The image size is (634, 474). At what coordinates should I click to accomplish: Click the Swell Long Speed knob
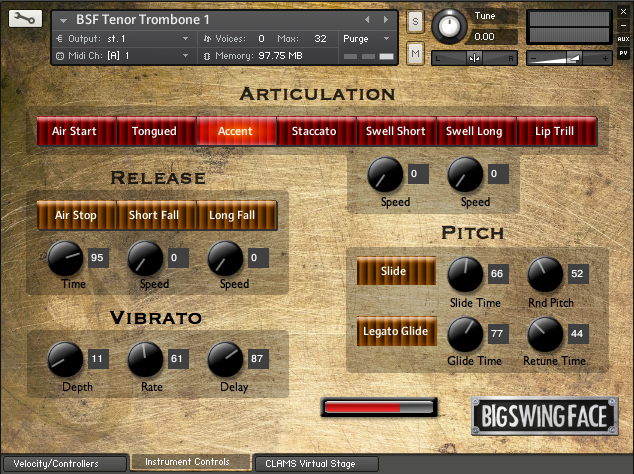[465, 174]
